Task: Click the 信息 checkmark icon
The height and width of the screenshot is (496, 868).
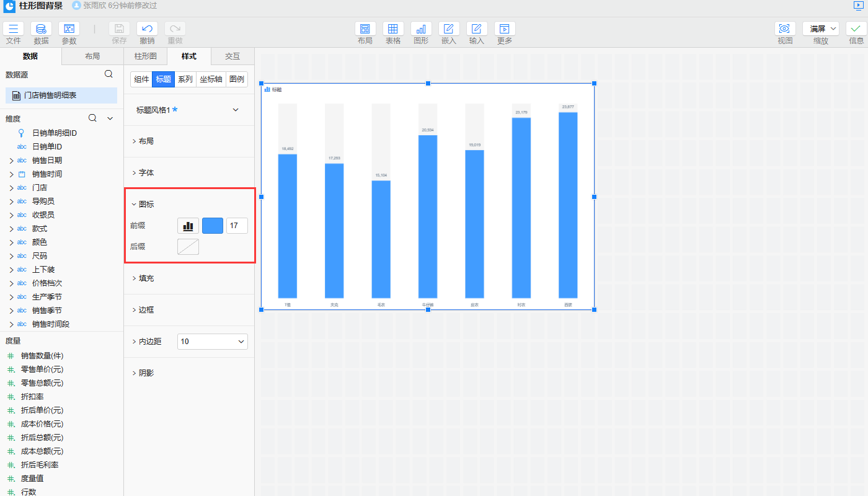Action: [856, 29]
